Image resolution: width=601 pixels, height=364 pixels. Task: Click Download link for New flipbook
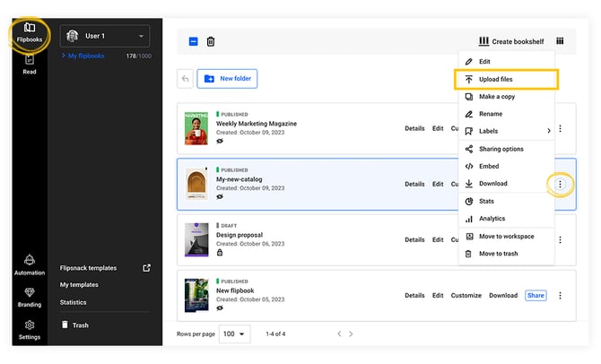point(503,296)
